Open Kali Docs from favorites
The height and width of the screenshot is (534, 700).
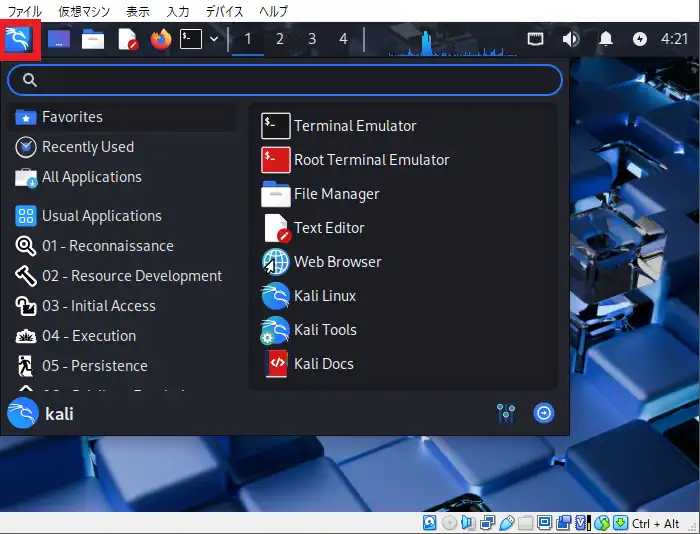(x=402, y=363)
